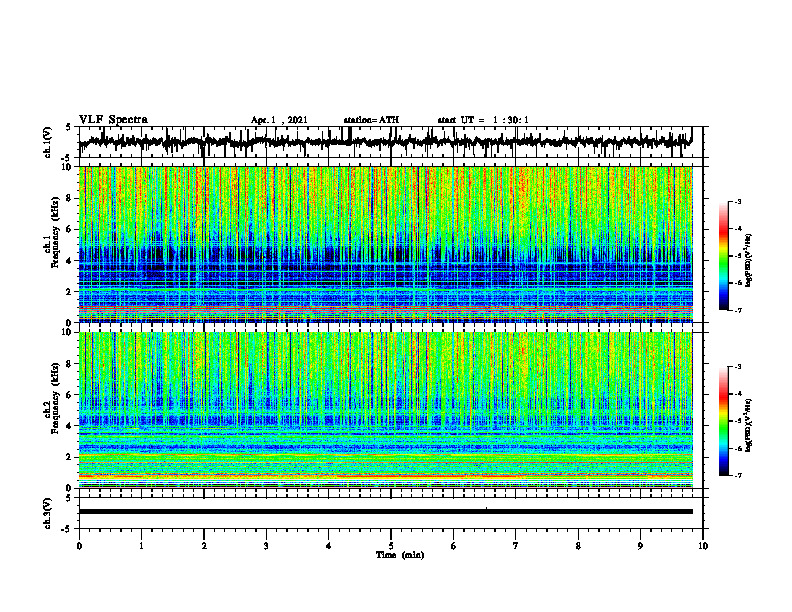Click the ch.1 "Frequency (kHz)" axis label
This screenshot has height=612, width=792.
(55, 232)
